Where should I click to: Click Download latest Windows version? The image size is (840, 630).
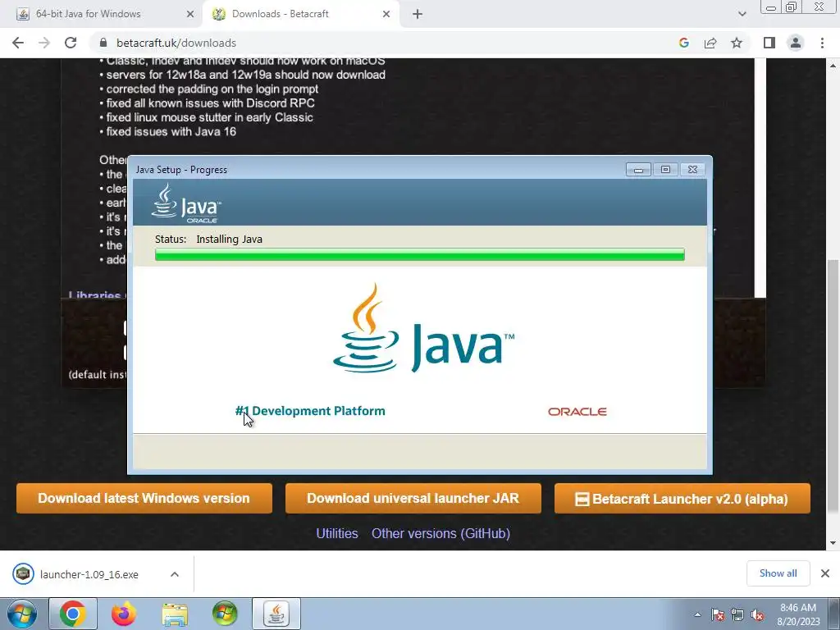144,498
